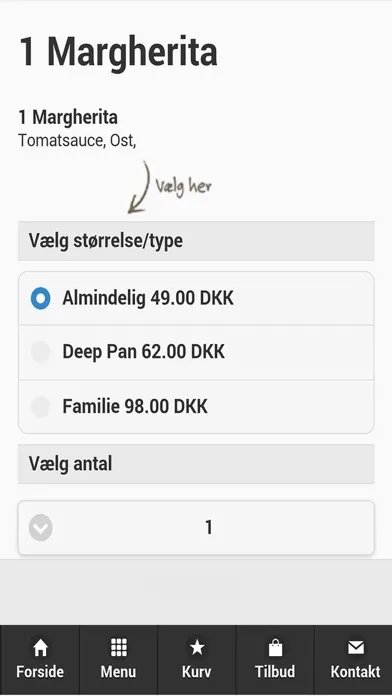The image size is (392, 696).
Task: Select the Familie 98.00 DKK radio button
Action: coord(40,407)
